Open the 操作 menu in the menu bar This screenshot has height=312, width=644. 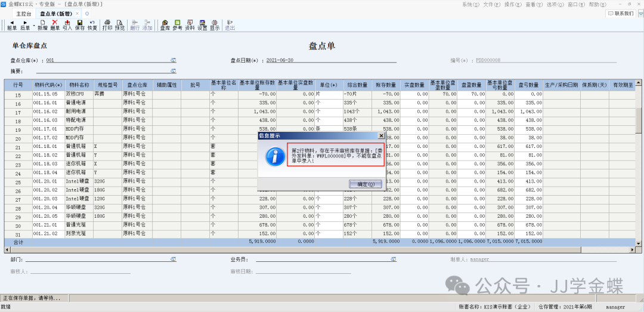512,4
